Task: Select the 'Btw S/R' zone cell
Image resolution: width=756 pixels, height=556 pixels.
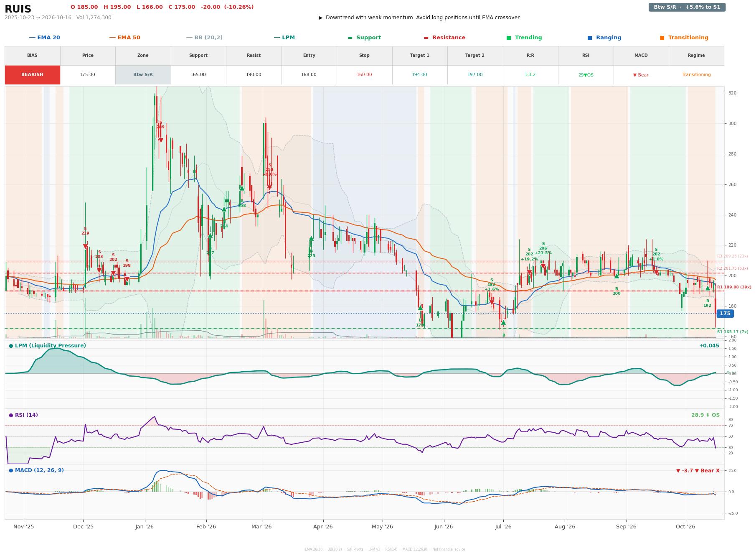Action: click(143, 75)
